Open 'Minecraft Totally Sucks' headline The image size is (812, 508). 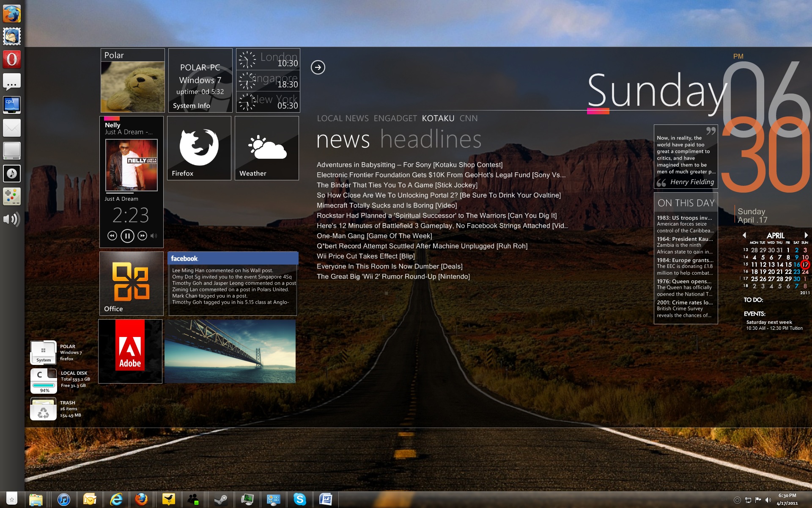387,205
